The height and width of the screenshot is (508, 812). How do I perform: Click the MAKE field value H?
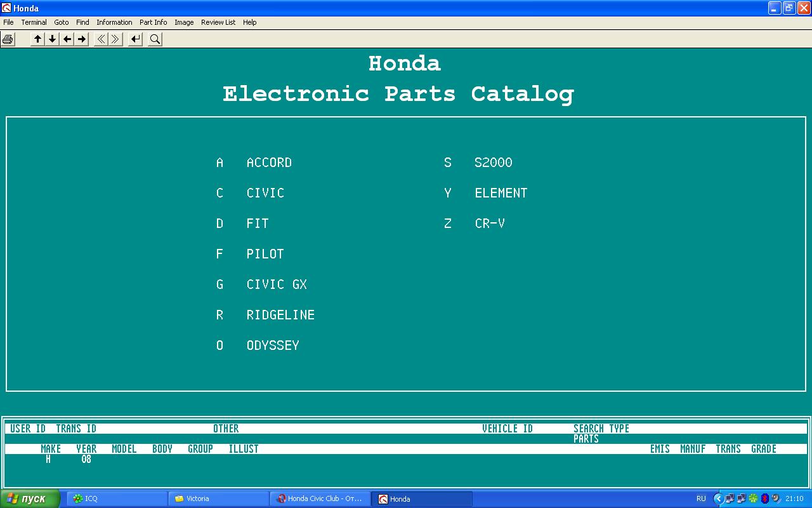(48, 459)
